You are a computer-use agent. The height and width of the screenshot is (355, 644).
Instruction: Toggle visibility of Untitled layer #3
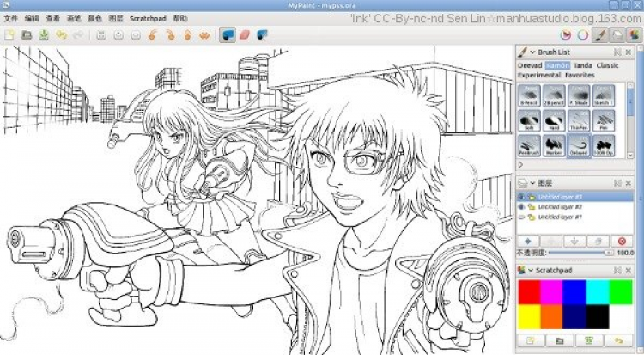click(522, 197)
